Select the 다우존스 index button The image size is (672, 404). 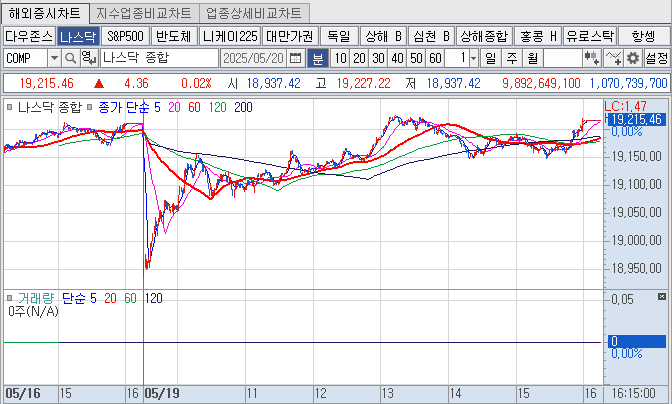pos(29,36)
